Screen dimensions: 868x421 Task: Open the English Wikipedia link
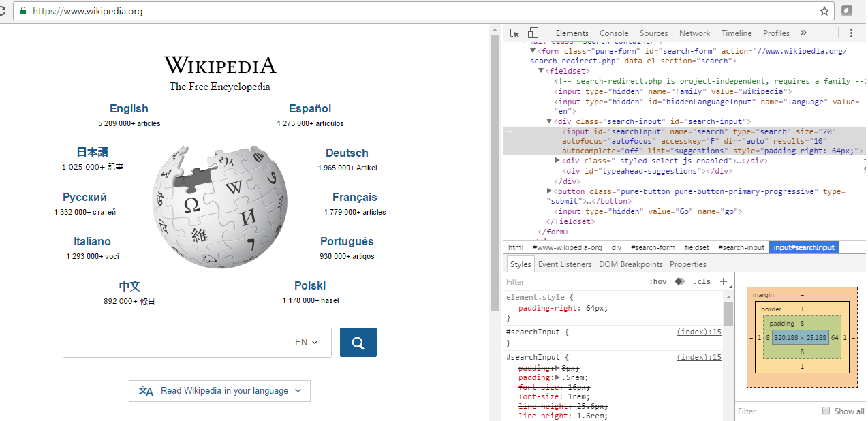(129, 108)
